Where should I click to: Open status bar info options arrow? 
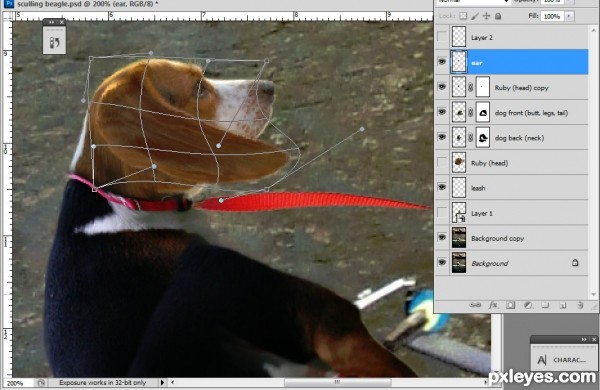(x=162, y=382)
